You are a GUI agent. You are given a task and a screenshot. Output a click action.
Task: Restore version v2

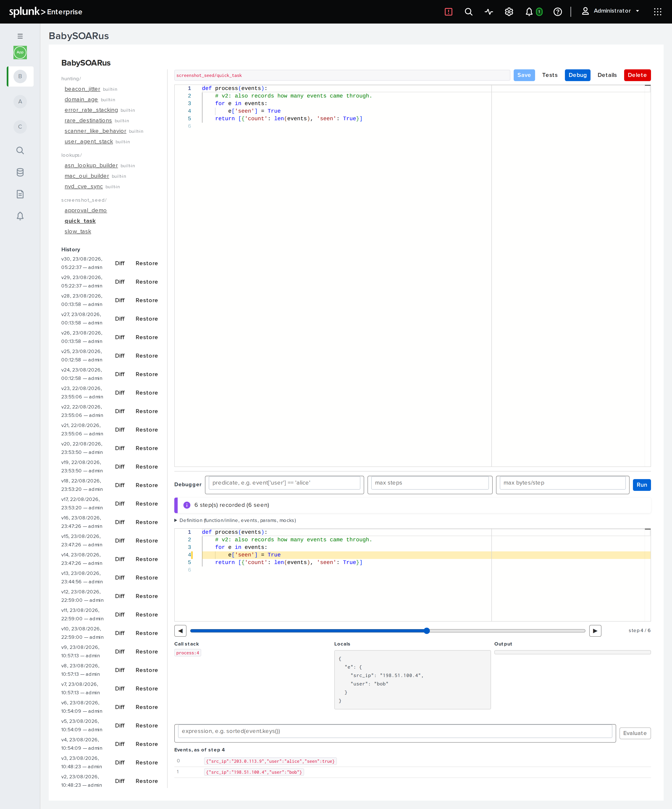147,781
